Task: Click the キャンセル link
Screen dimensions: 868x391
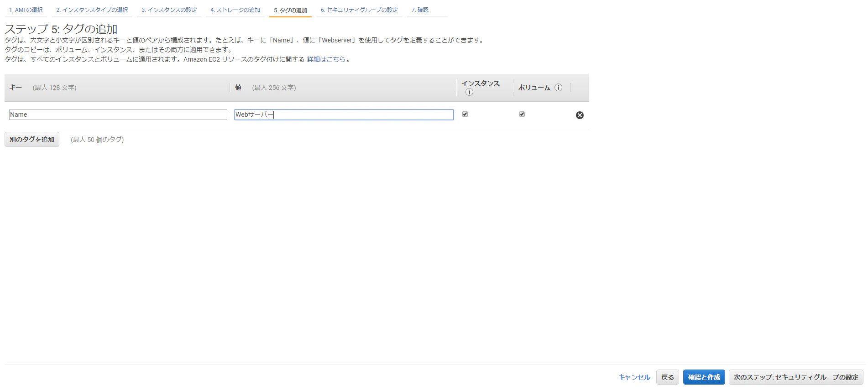Action: pyautogui.click(x=634, y=377)
